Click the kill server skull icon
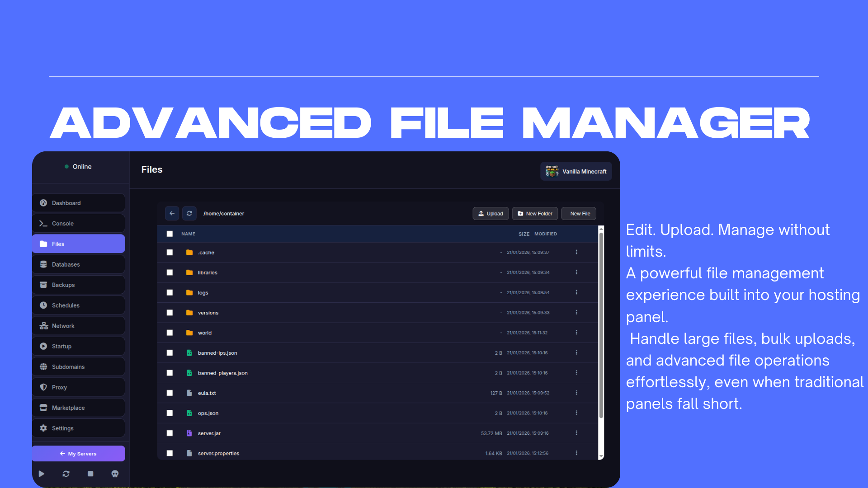868x488 pixels. click(x=115, y=474)
